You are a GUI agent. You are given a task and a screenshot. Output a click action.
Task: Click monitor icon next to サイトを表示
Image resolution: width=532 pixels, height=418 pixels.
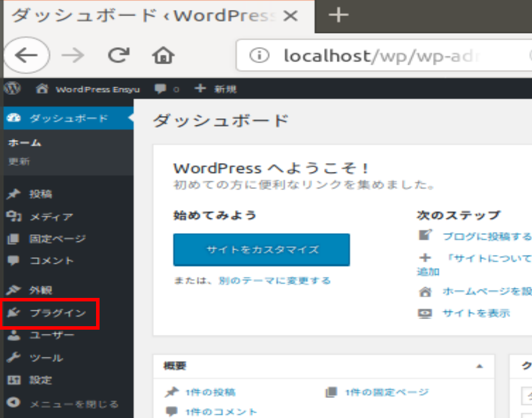[425, 313]
